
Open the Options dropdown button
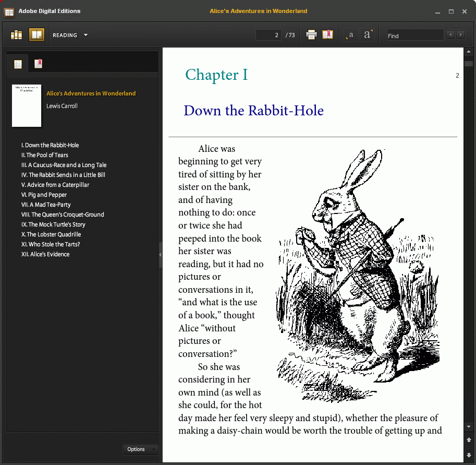(x=140, y=449)
